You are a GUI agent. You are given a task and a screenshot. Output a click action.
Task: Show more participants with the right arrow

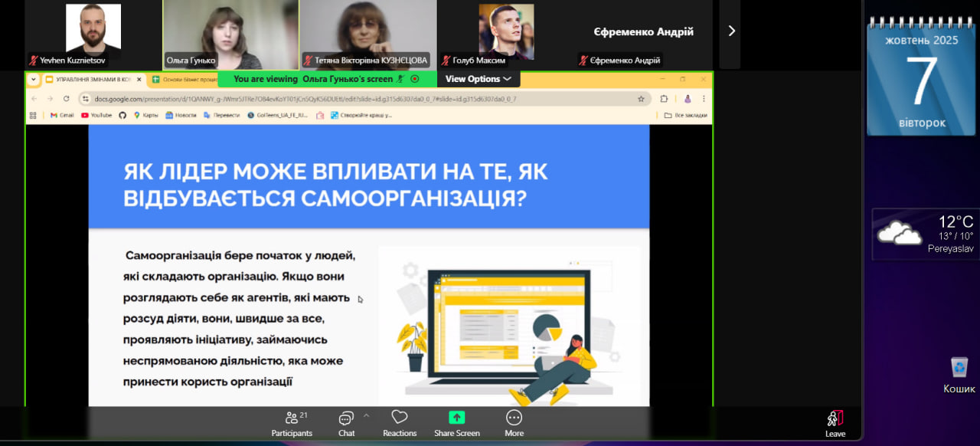730,31
